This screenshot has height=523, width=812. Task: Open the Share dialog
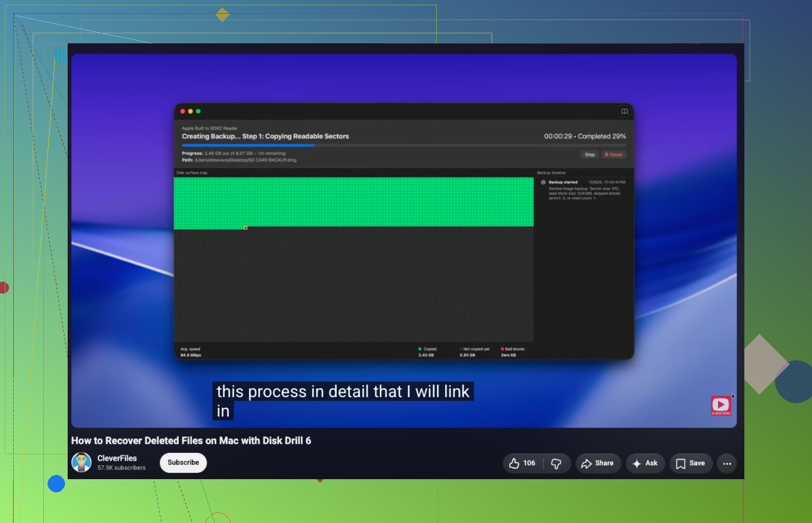[x=598, y=463]
